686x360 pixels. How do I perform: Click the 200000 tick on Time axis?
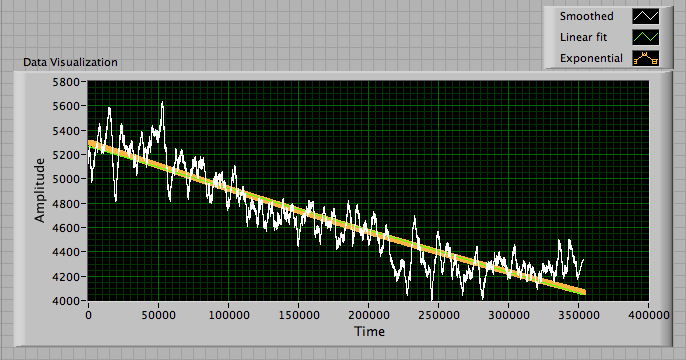click(369, 315)
